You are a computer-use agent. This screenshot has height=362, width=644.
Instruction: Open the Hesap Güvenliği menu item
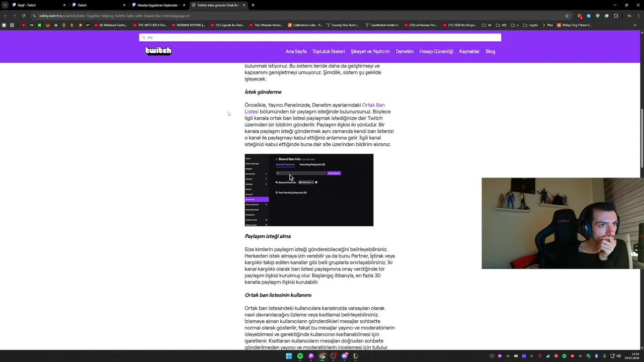point(436,51)
